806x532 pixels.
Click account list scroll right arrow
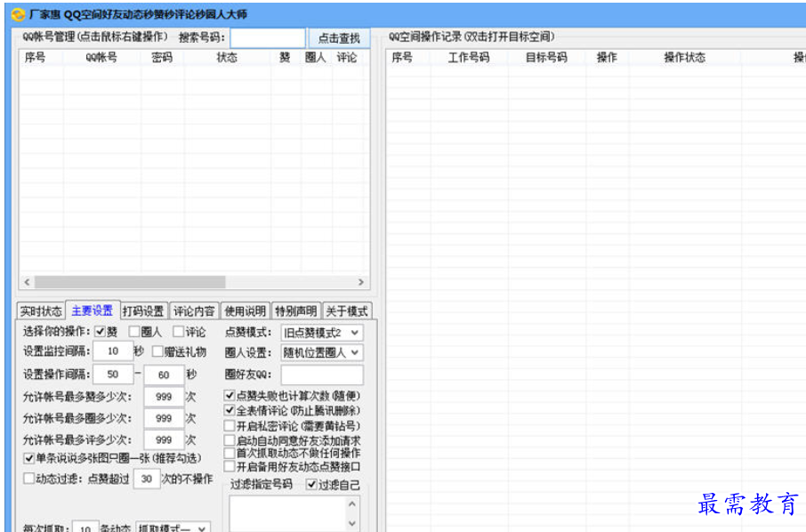[361, 282]
